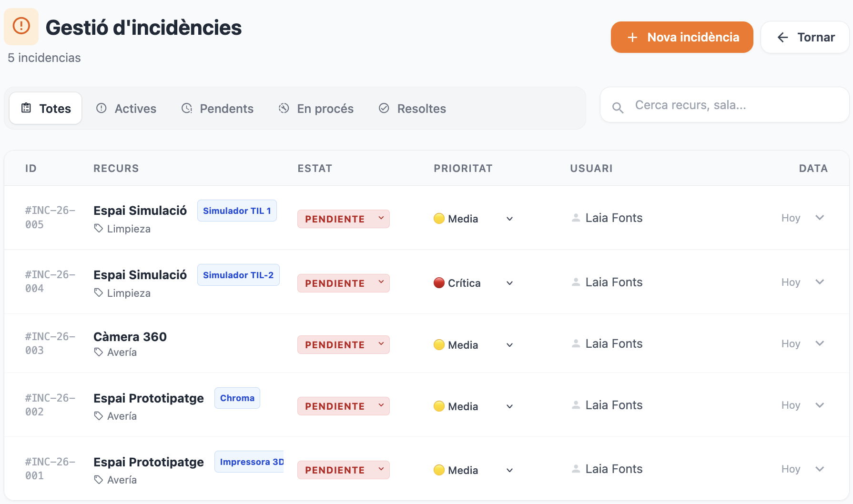Viewport: 853px width, 504px height.
Task: Click the RECURS column header
Action: 116,168
